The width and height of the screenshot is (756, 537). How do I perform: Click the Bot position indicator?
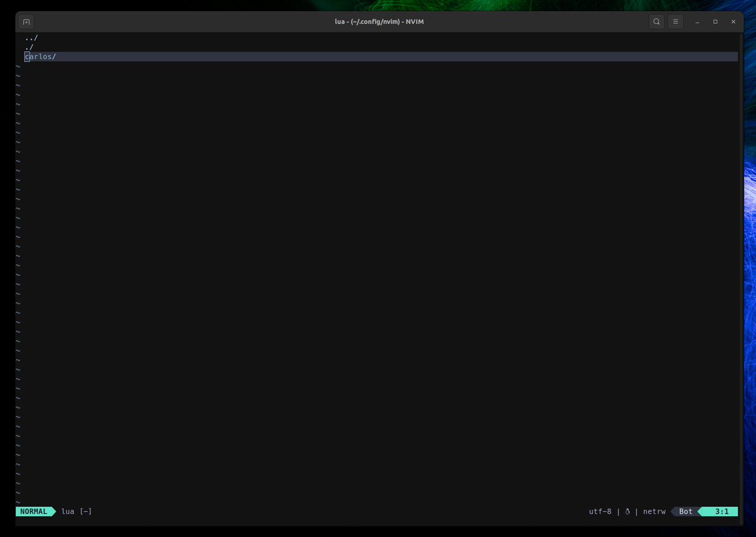click(x=685, y=511)
